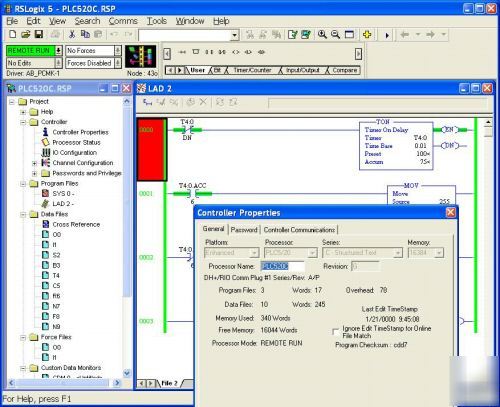The image size is (500, 407).
Task: Click the Back arrow navigation icon
Action: coord(405,34)
